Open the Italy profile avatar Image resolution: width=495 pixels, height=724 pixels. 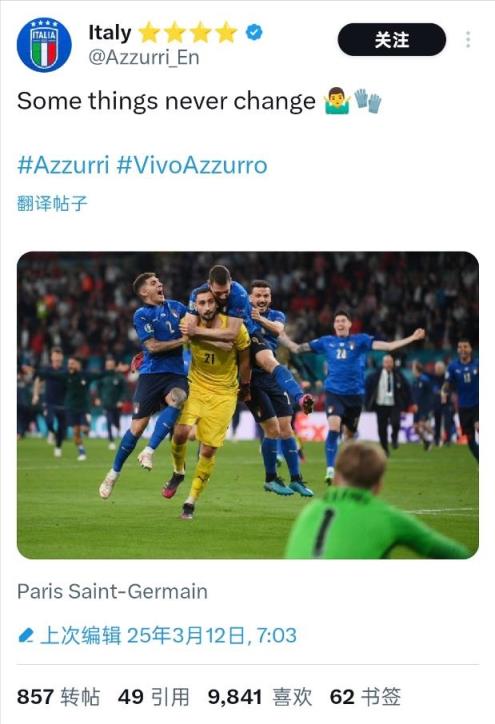44,45
